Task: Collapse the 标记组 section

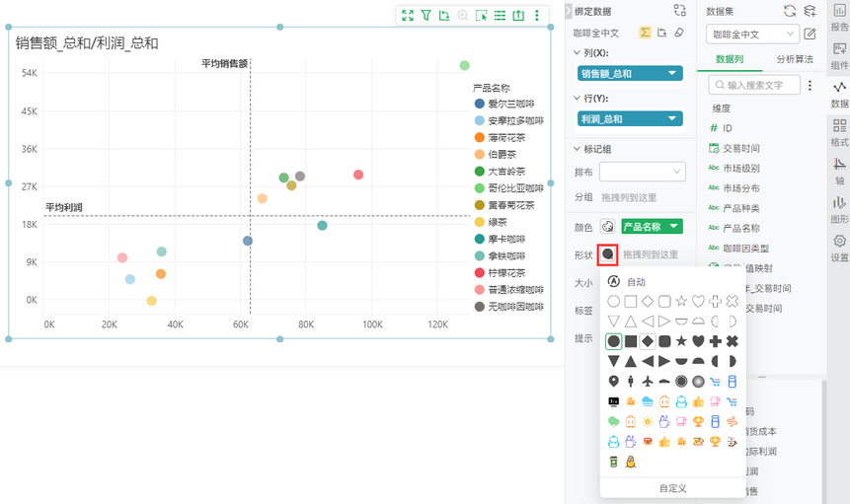Action: coord(577,148)
